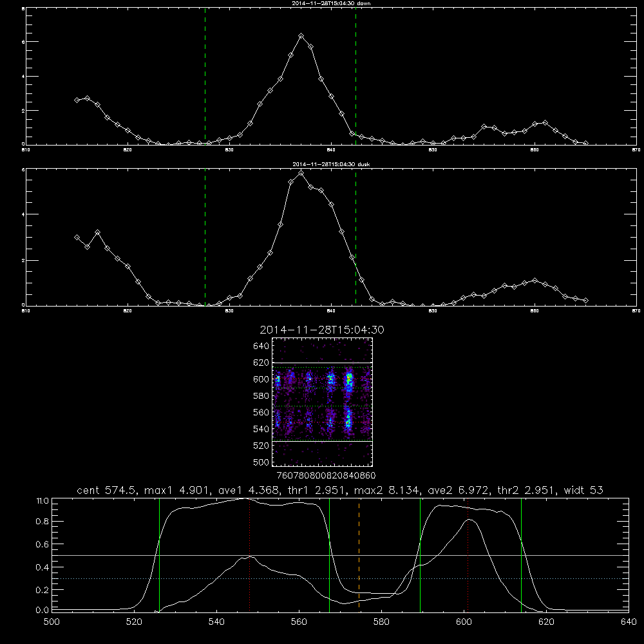Click the dotted blue 0.3 line in bottom plot

(x=341, y=578)
